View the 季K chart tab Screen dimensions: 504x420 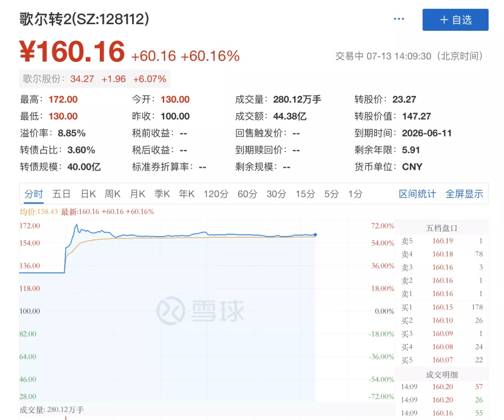(162, 194)
